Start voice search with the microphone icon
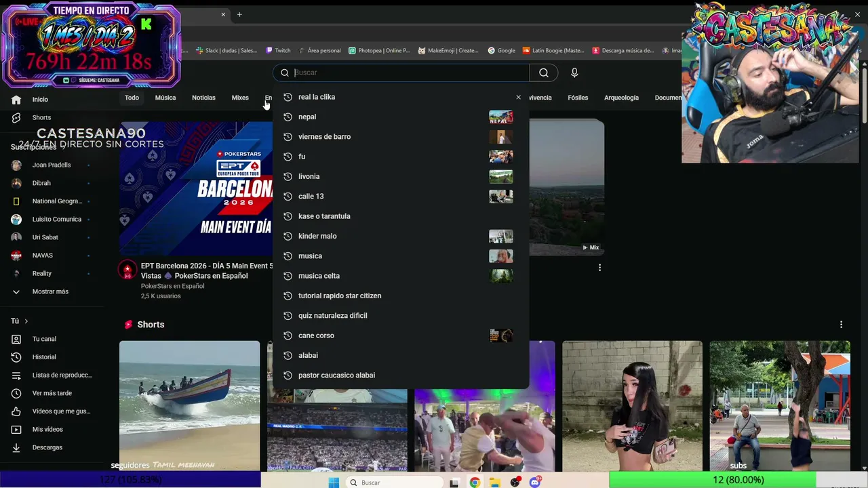The width and height of the screenshot is (868, 488). coord(574,73)
